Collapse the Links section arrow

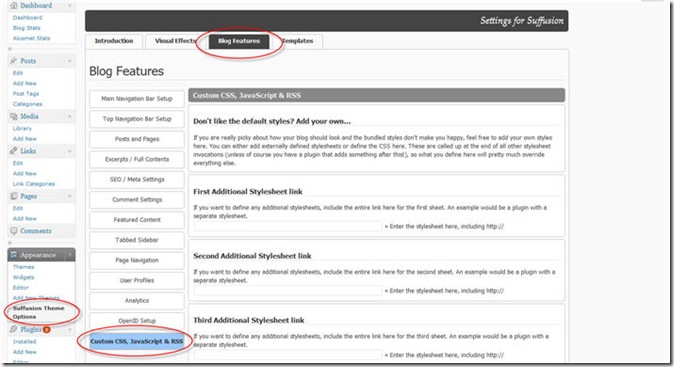pos(70,151)
